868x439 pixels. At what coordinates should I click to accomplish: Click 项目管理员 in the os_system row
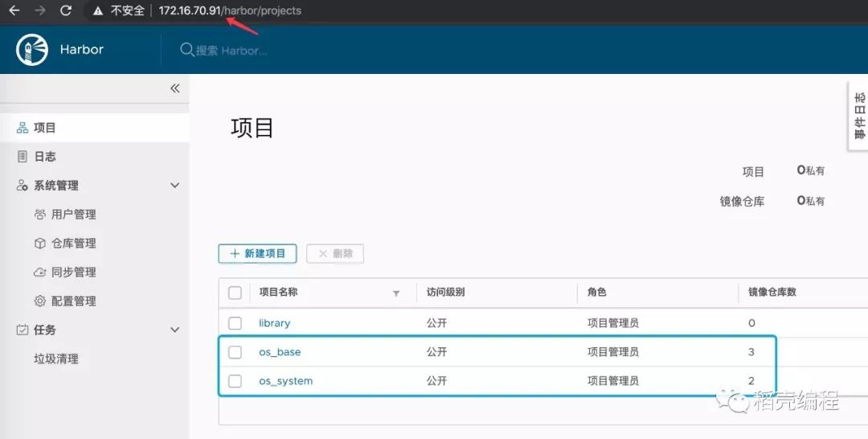pyautogui.click(x=612, y=380)
